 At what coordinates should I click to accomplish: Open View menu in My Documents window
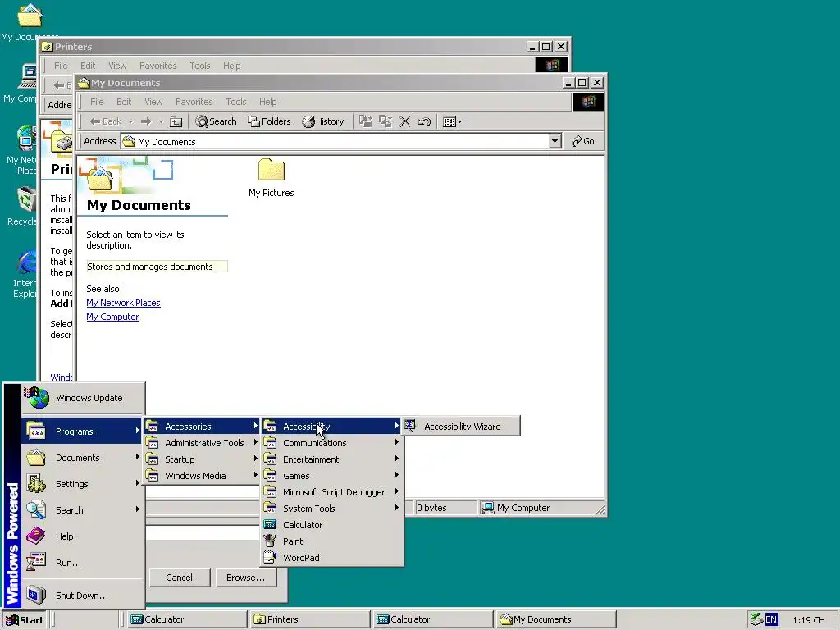(153, 102)
